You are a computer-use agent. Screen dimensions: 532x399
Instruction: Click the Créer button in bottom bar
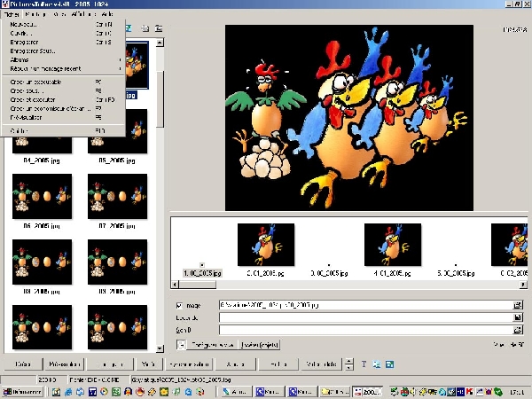point(23,364)
